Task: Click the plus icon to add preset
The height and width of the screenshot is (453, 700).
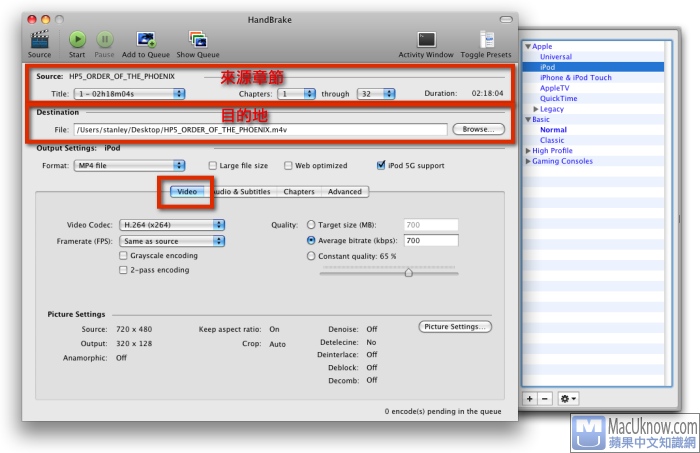Action: tap(530, 398)
